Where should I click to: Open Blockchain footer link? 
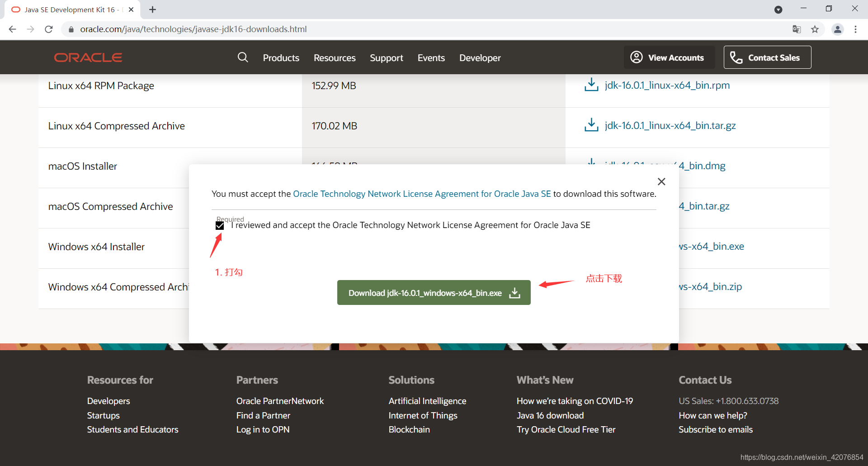(409, 429)
